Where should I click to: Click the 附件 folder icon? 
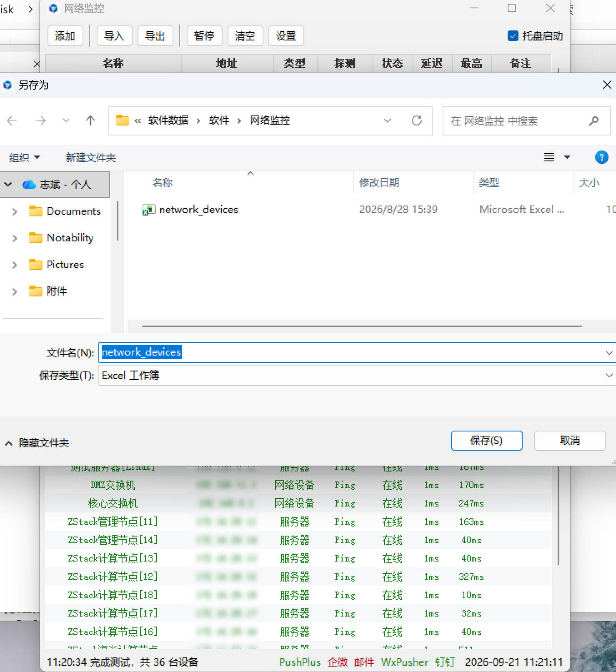(36, 291)
